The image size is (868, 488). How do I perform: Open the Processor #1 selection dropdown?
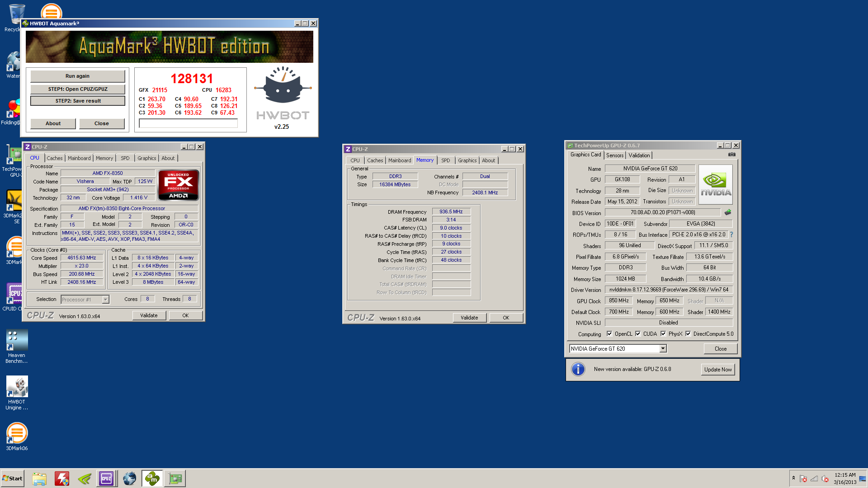105,300
